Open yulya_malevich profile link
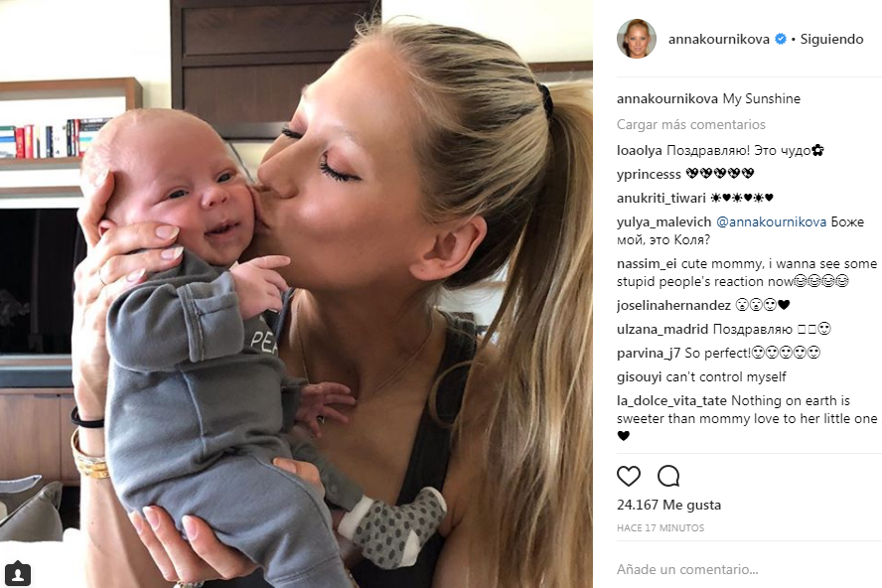 [x=663, y=221]
